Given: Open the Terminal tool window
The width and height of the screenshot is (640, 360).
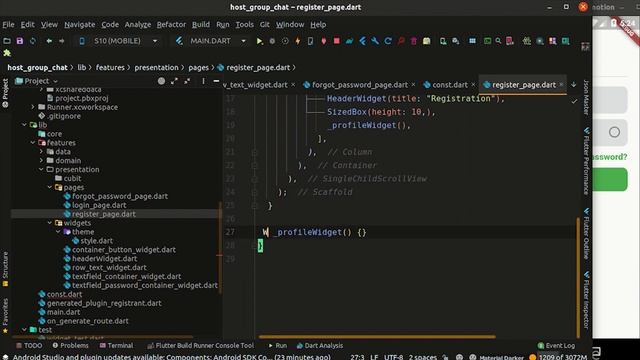Looking at the screenshot, I should pos(116,345).
